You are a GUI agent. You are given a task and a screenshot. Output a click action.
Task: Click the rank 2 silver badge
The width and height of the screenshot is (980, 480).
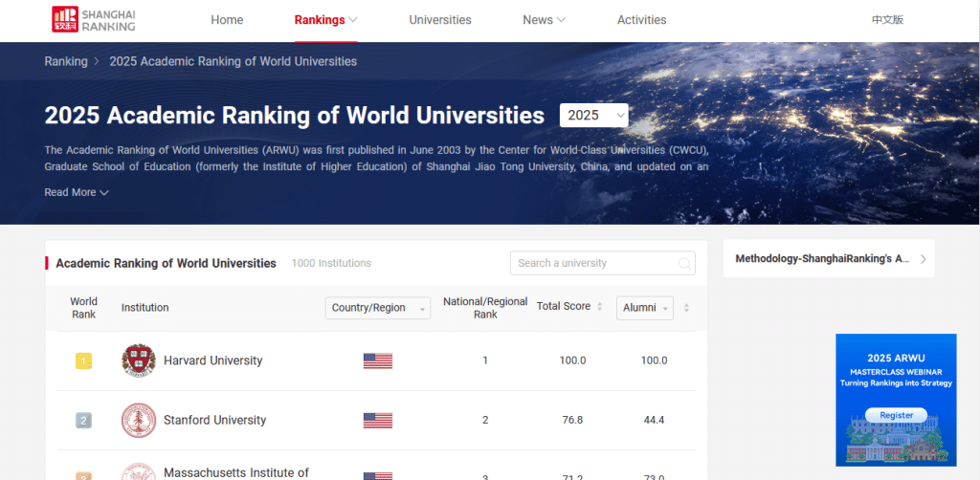tap(84, 420)
